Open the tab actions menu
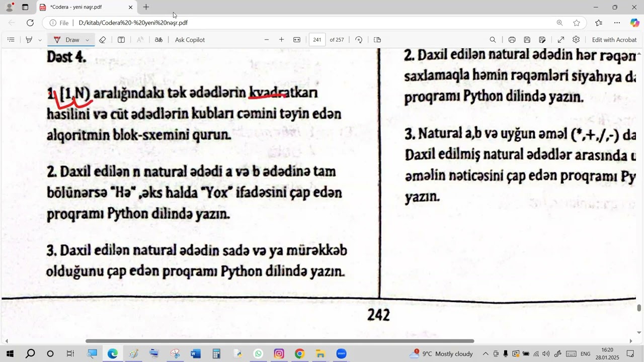 (25, 7)
